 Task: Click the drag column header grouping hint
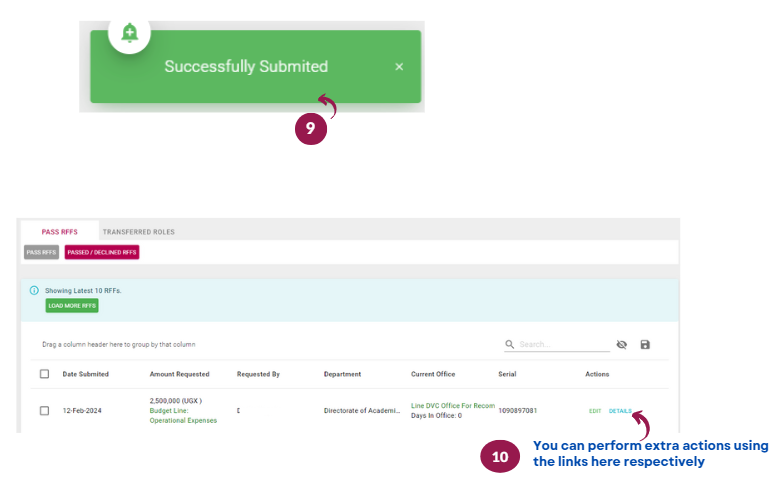[119, 345]
